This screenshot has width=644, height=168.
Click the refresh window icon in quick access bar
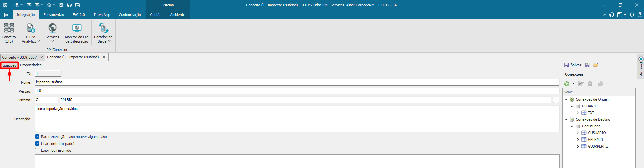37,5
